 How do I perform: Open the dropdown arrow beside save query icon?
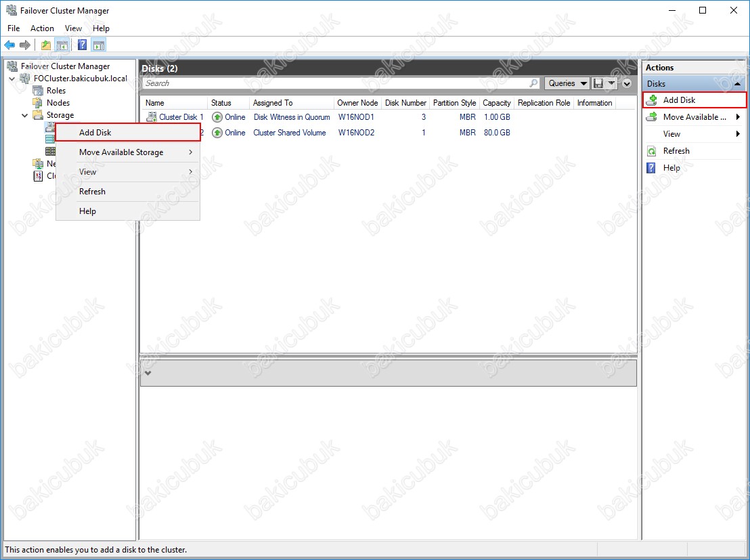611,83
